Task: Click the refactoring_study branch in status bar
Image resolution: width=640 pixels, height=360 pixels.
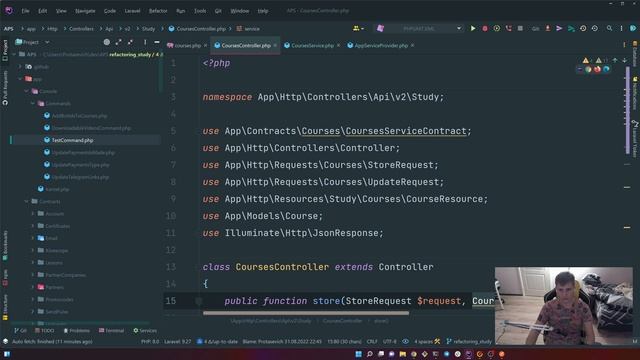Action: coord(469,341)
